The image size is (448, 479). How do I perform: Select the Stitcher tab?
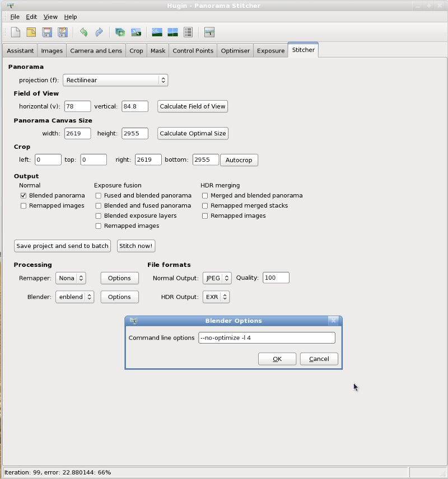[304, 50]
